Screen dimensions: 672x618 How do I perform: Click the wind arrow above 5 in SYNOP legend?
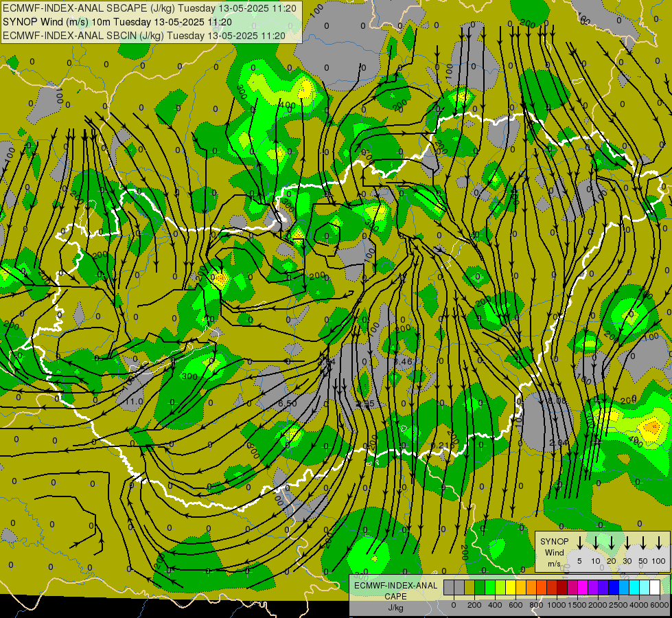coord(579,542)
